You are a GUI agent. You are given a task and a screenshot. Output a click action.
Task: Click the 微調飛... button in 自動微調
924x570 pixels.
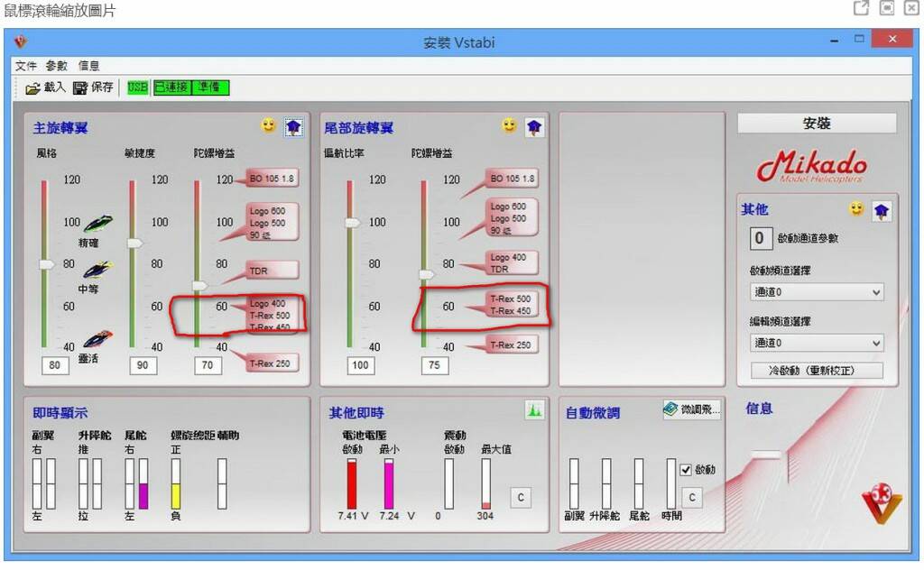[692, 409]
